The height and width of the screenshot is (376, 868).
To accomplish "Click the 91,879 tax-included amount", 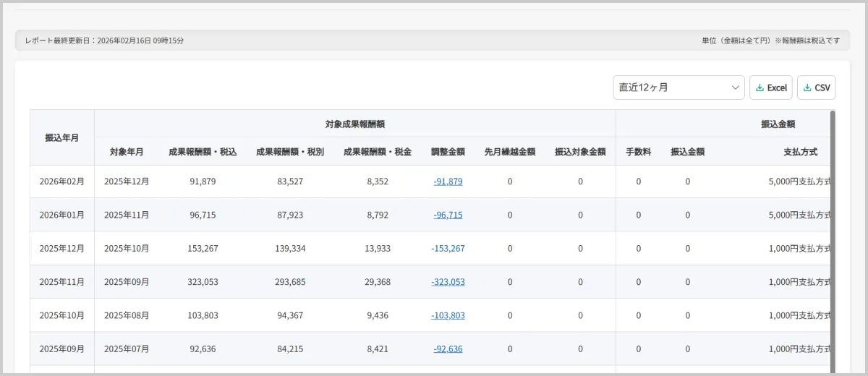I will [203, 181].
